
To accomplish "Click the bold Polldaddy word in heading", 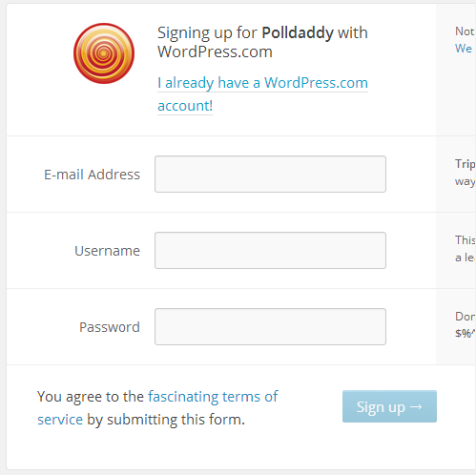I will point(298,32).
